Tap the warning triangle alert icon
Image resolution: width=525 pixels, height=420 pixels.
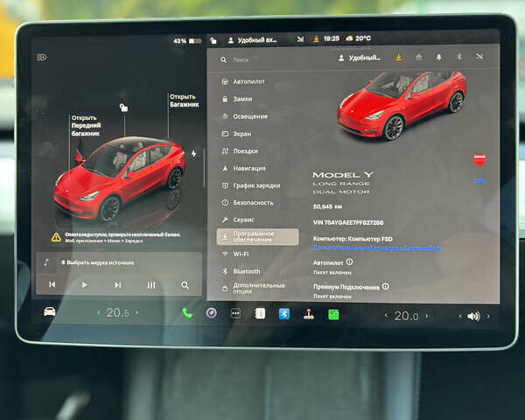pyautogui.click(x=56, y=237)
